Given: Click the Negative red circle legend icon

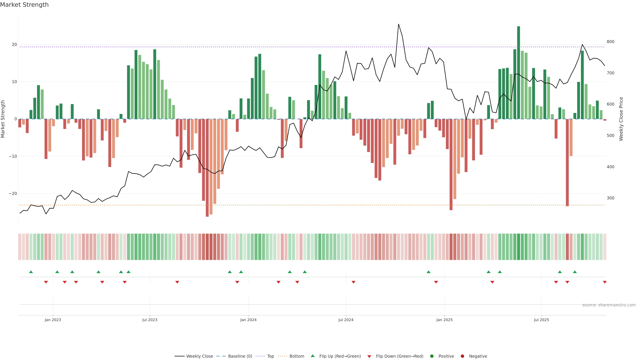Looking at the screenshot, I should 462,356.
